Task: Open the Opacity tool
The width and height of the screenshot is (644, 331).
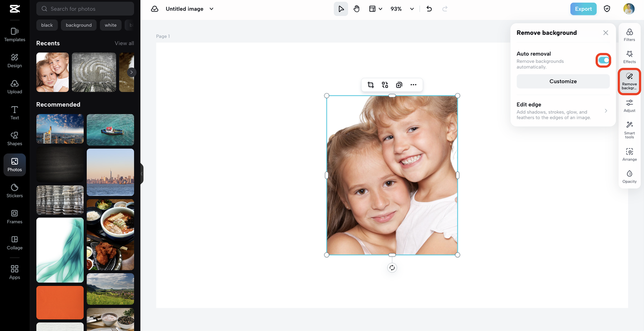Action: pyautogui.click(x=629, y=177)
